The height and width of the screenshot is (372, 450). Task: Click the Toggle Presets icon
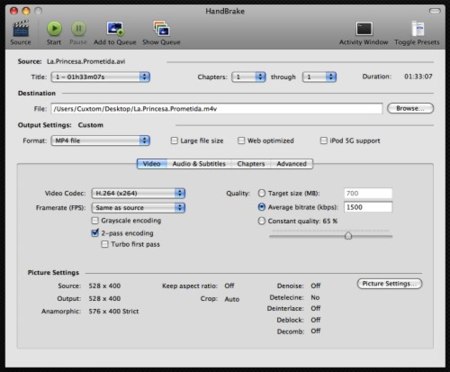click(417, 29)
